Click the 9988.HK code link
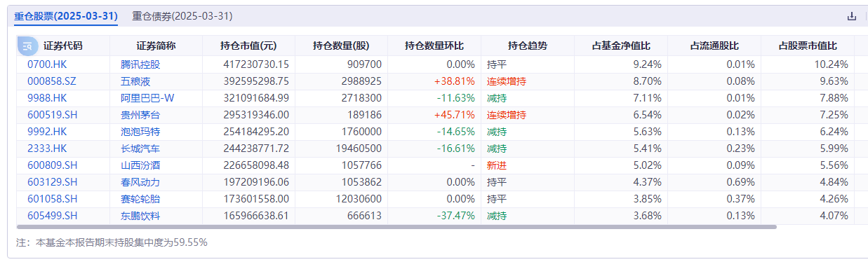This screenshot has height=262, width=868. pyautogui.click(x=47, y=98)
